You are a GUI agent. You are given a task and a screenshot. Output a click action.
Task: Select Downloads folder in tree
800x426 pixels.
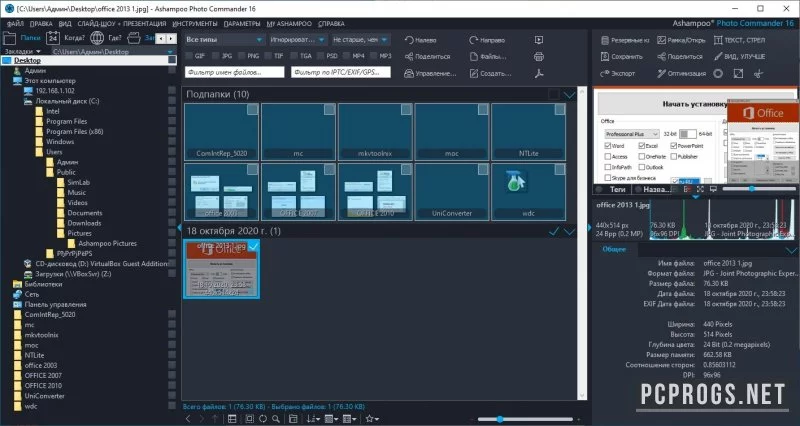[x=84, y=223]
